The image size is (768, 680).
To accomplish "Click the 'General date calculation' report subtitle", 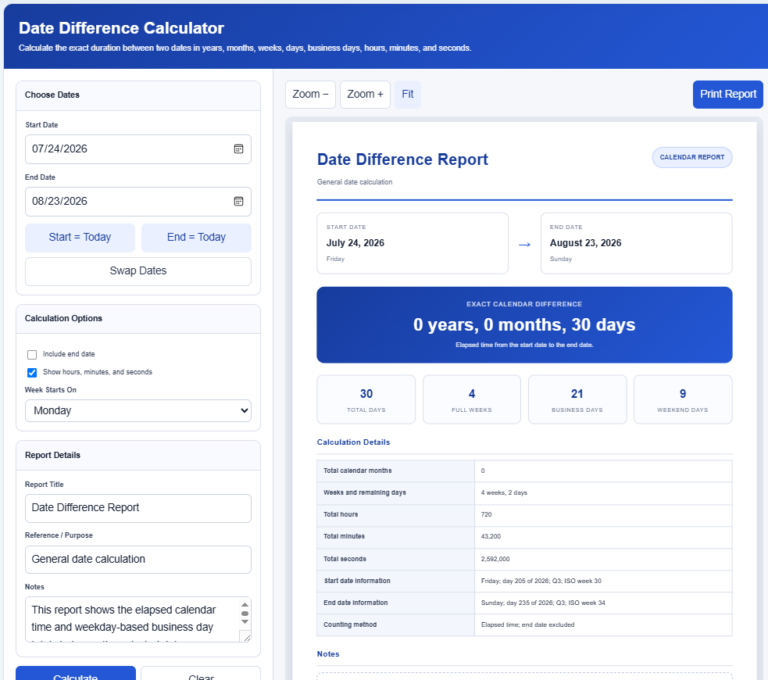I will coord(355,182).
